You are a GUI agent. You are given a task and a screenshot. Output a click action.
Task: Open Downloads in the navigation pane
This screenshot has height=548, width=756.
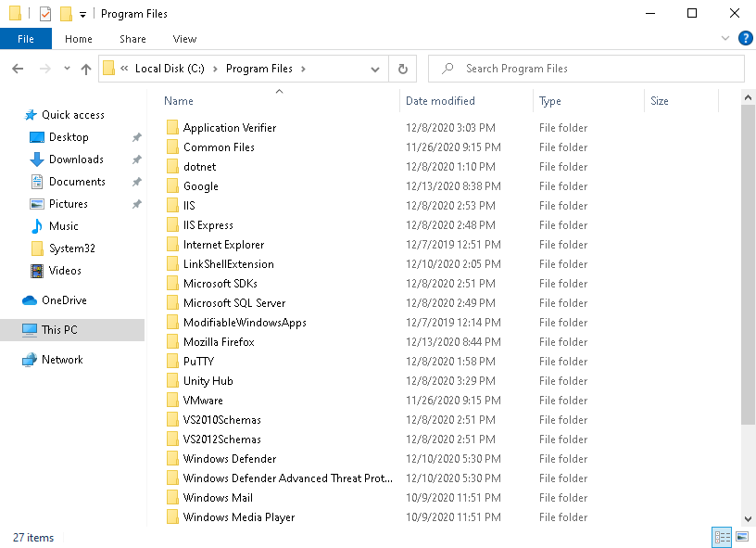click(76, 159)
